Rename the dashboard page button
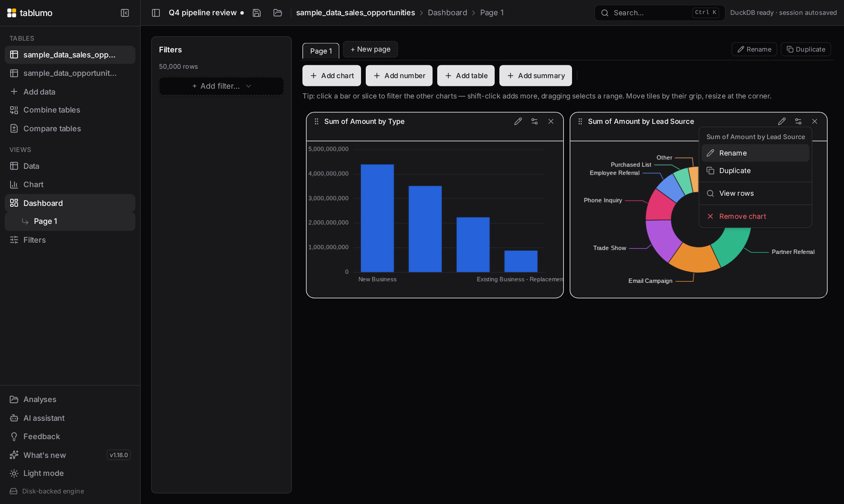Screen dimensions: 844x504 754,49
